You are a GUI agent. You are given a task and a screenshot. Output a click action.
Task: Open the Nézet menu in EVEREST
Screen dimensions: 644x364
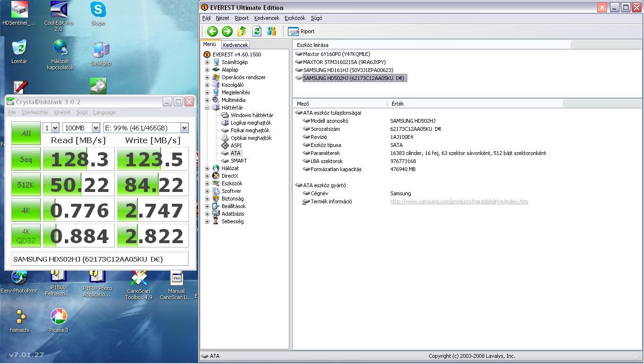pos(223,18)
